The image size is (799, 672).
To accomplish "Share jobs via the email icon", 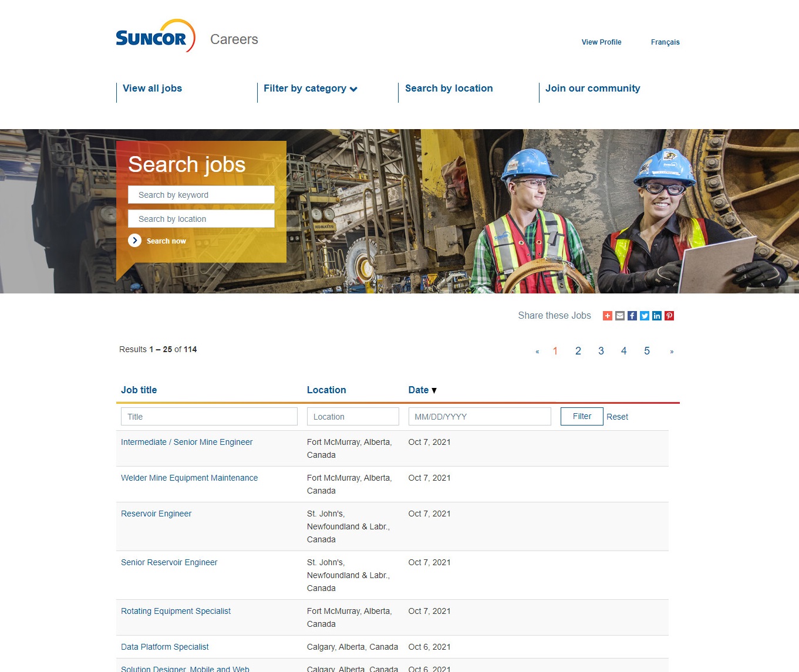I will (620, 316).
